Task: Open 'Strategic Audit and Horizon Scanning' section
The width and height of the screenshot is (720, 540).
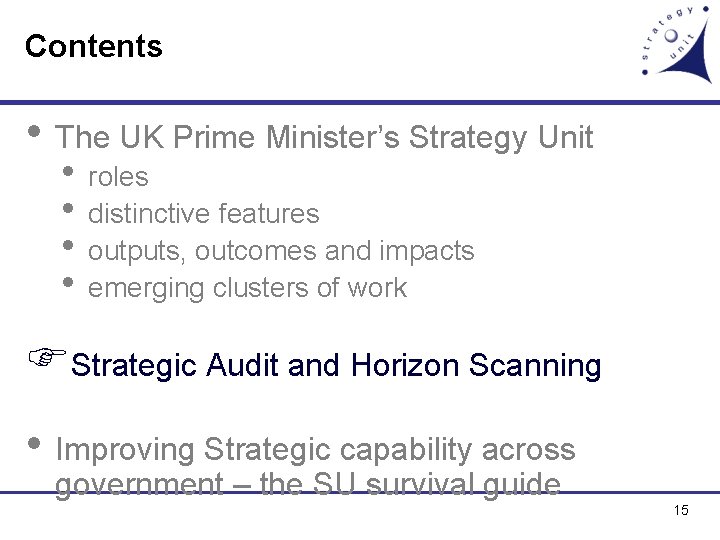Action: pos(336,366)
